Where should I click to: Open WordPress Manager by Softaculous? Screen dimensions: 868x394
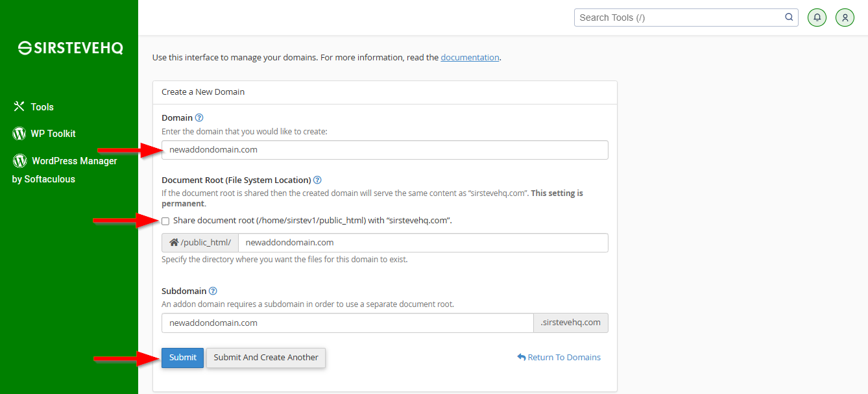coord(65,169)
